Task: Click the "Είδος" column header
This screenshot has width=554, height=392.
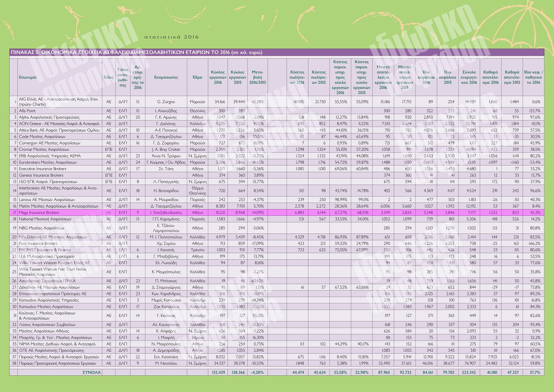Action: pyautogui.click(x=109, y=78)
